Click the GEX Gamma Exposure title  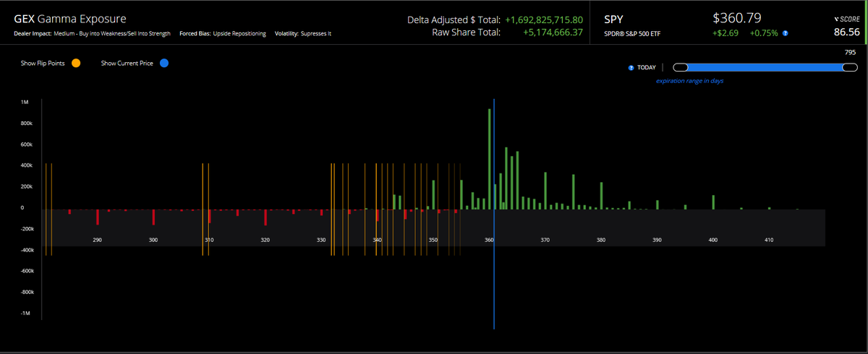pyautogui.click(x=70, y=18)
